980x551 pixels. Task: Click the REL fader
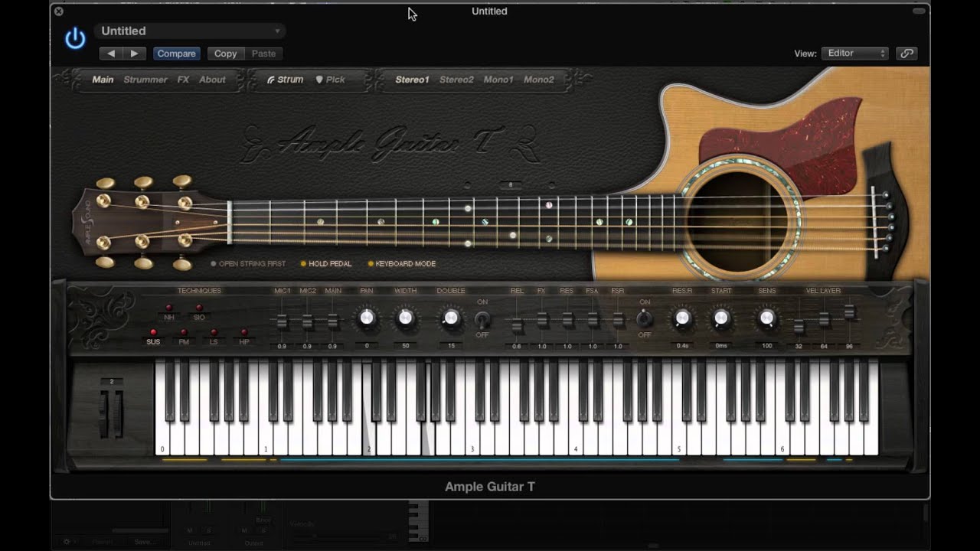(517, 326)
